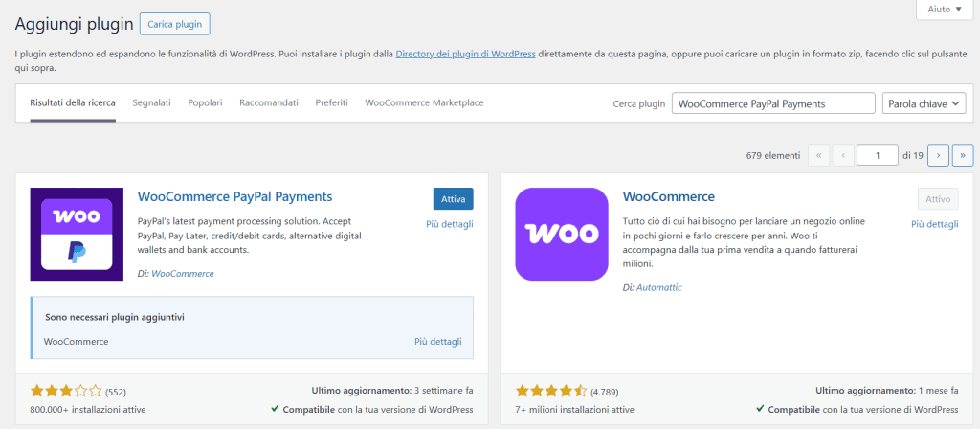Image resolution: width=980 pixels, height=429 pixels.
Task: Select the current page number field
Action: pyautogui.click(x=878, y=155)
